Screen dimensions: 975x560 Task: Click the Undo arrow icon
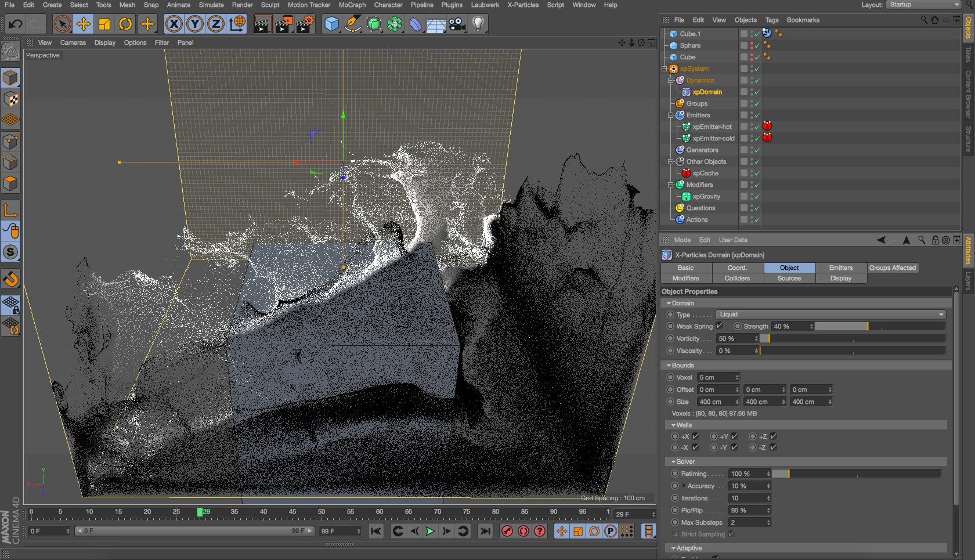pos(16,24)
